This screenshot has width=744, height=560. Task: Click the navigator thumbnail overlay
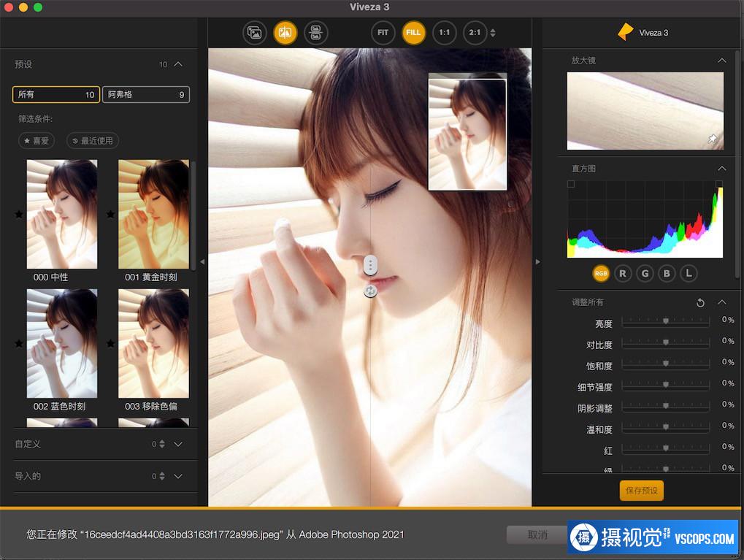468,131
